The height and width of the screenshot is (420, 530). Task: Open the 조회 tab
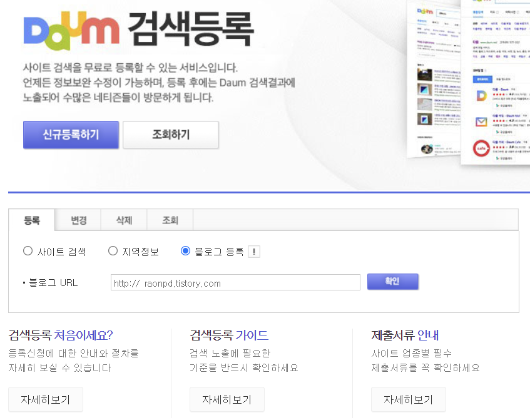[170, 220]
